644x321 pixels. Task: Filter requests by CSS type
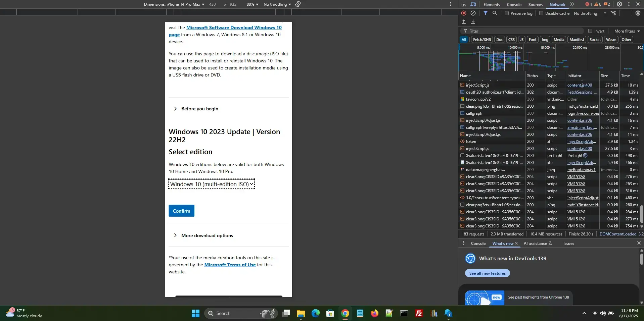point(511,40)
